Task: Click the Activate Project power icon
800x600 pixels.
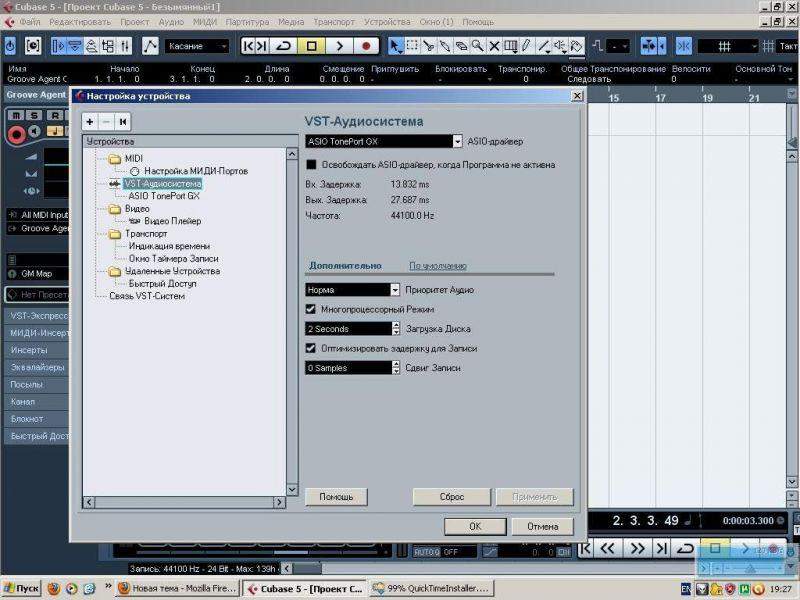Action: (10, 46)
